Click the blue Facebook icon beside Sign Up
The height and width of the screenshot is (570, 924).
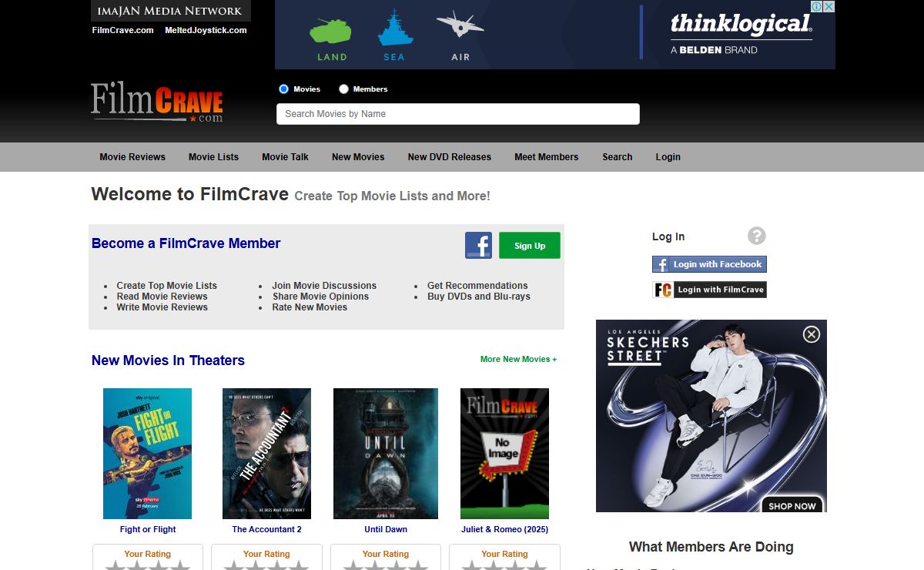pos(478,245)
